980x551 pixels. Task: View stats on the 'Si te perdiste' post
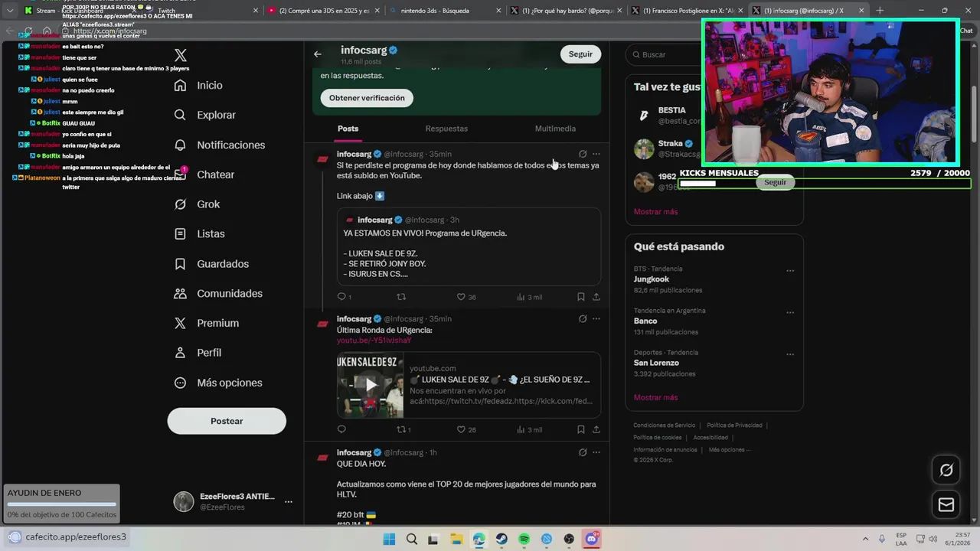(529, 297)
